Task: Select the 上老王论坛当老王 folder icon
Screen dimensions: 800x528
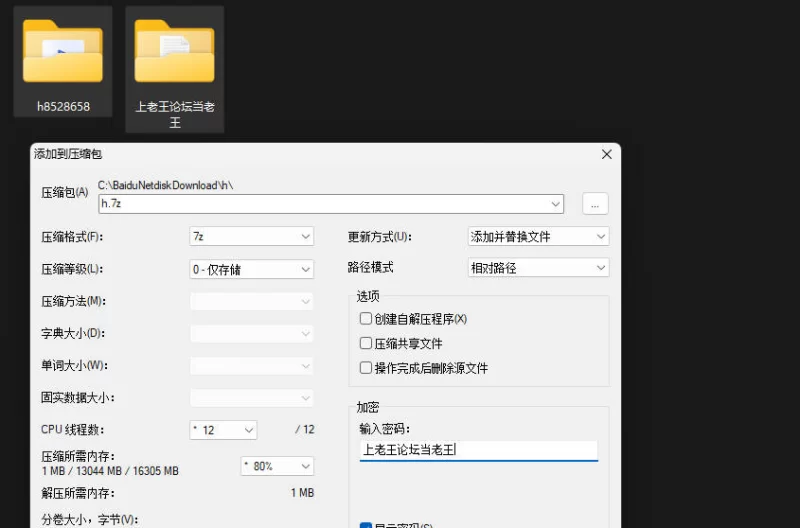Action: [174, 51]
